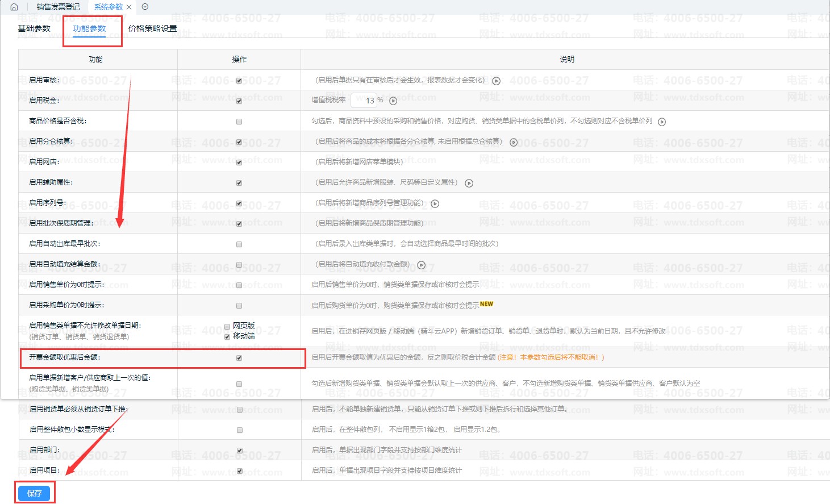Open the tab list dropdown arrow
The width and height of the screenshot is (830, 504).
pos(145,7)
